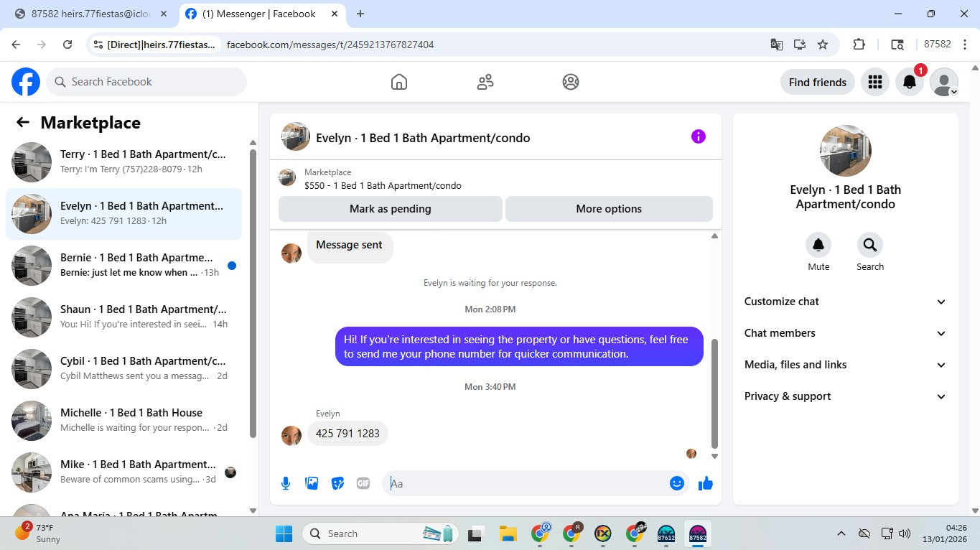Screen dimensions: 980x550
Task: Open Terry 1 Bed 1 Bath conversation
Action: (123, 162)
